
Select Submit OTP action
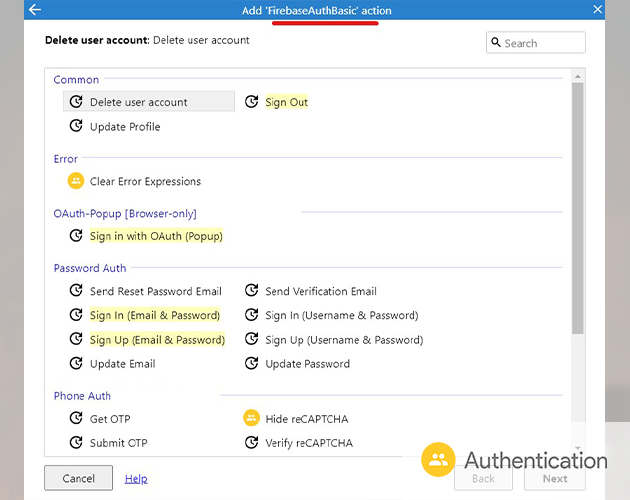[117, 443]
